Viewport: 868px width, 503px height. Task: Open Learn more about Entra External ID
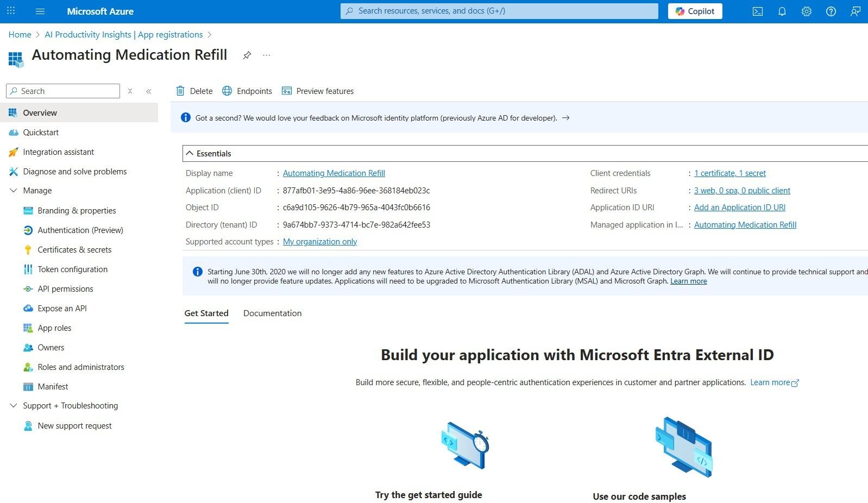pos(775,382)
